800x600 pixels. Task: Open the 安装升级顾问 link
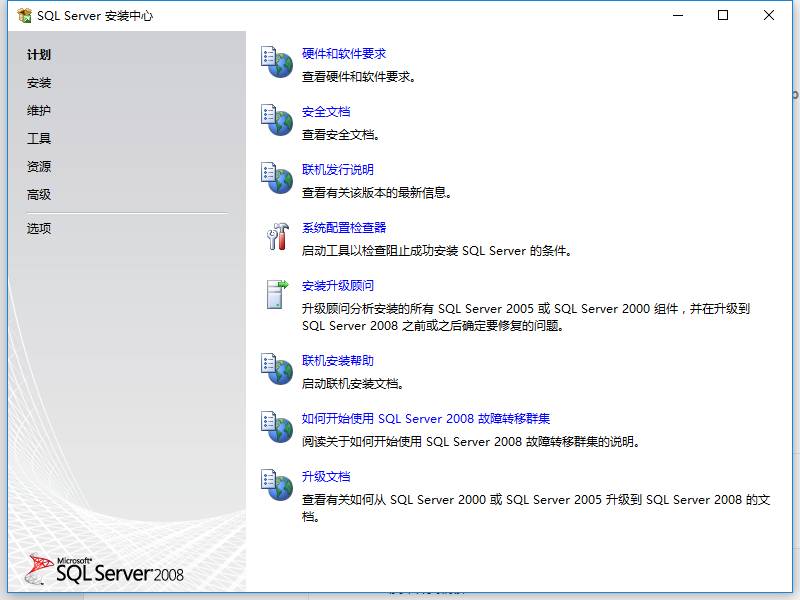[x=338, y=286]
